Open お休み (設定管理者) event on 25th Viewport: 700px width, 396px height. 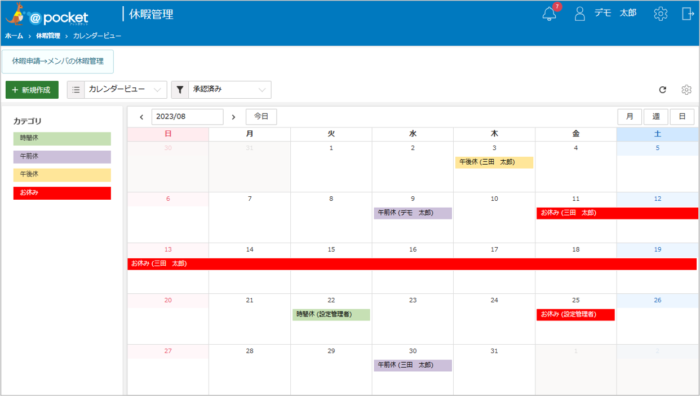point(575,315)
